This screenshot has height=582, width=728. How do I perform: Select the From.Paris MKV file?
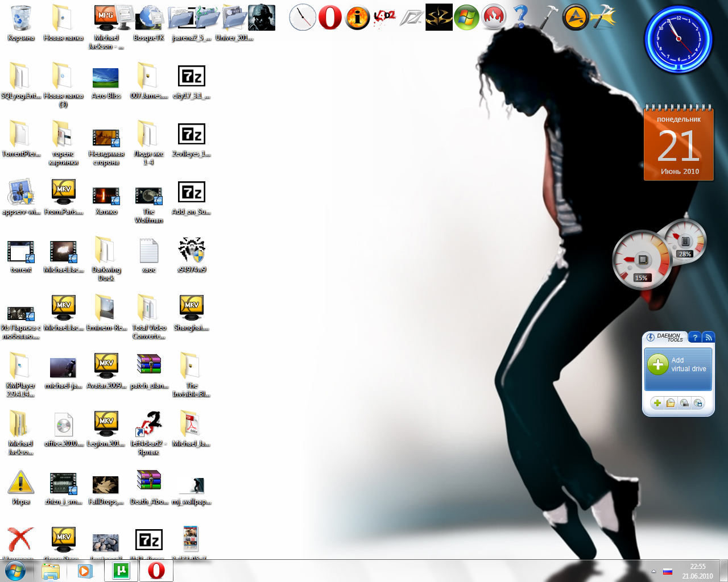point(64,197)
